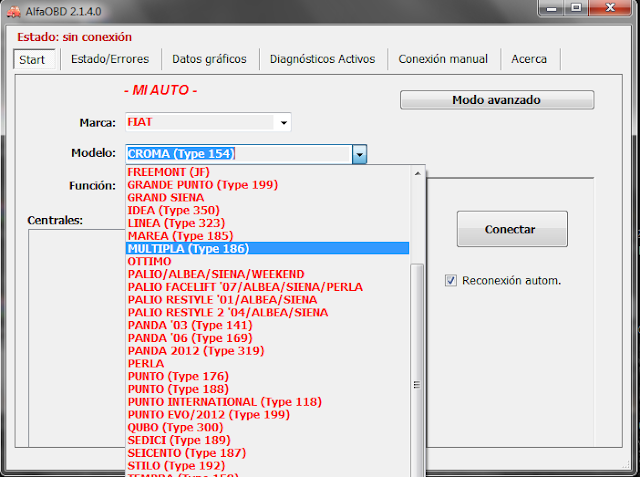640x477 pixels.
Task: Select SEICENTO (Type 187)
Action: [267, 453]
